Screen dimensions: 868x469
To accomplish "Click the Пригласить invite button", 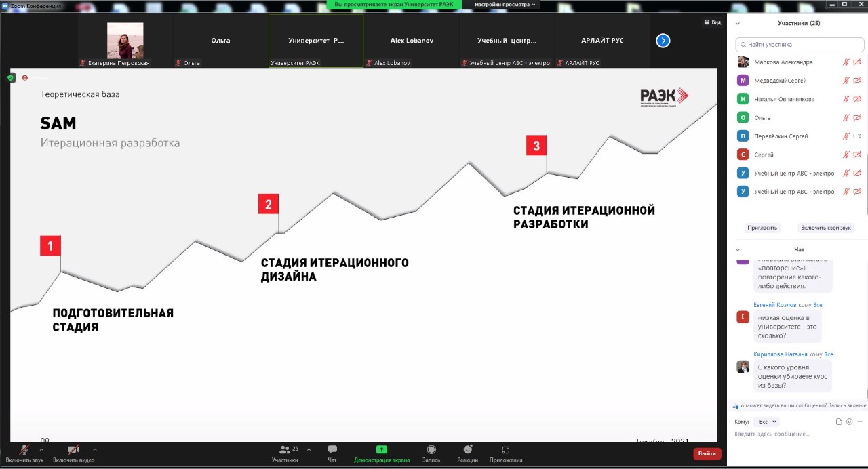I will pos(762,228).
